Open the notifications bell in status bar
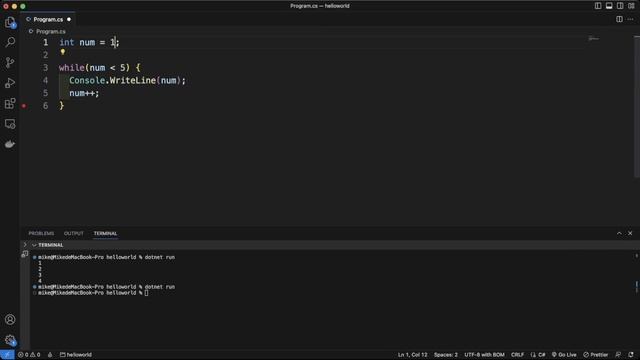This screenshot has height=360, width=640. [x=631, y=355]
